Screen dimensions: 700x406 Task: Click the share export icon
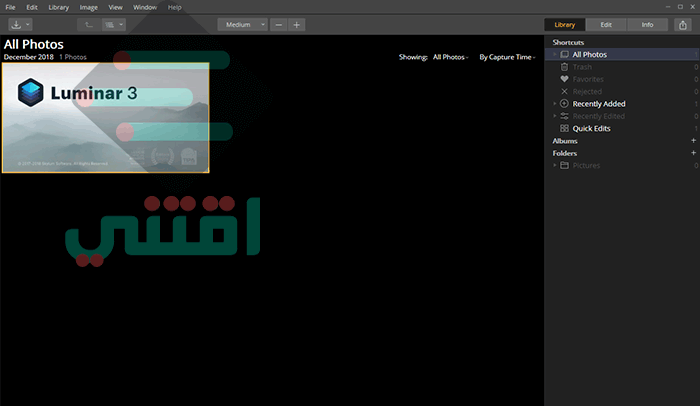(683, 25)
